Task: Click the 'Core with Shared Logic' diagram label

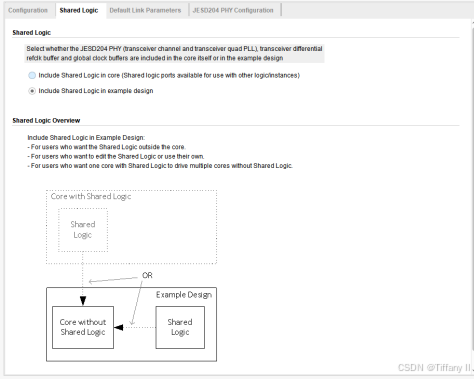Action: [91, 196]
